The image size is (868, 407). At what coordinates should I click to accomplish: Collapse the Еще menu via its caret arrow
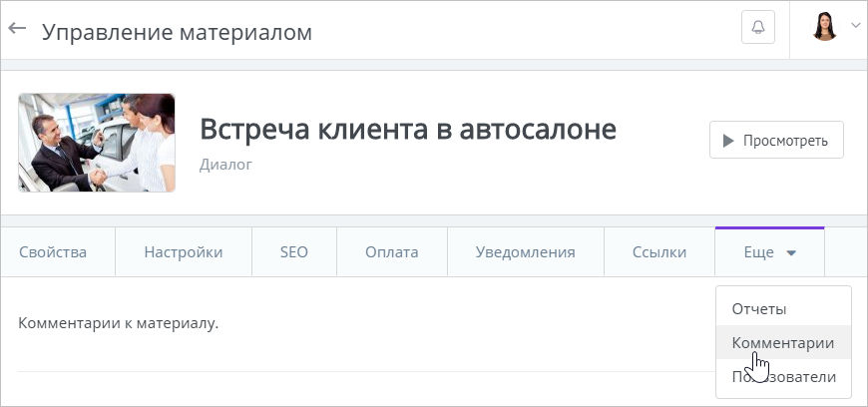point(791,253)
